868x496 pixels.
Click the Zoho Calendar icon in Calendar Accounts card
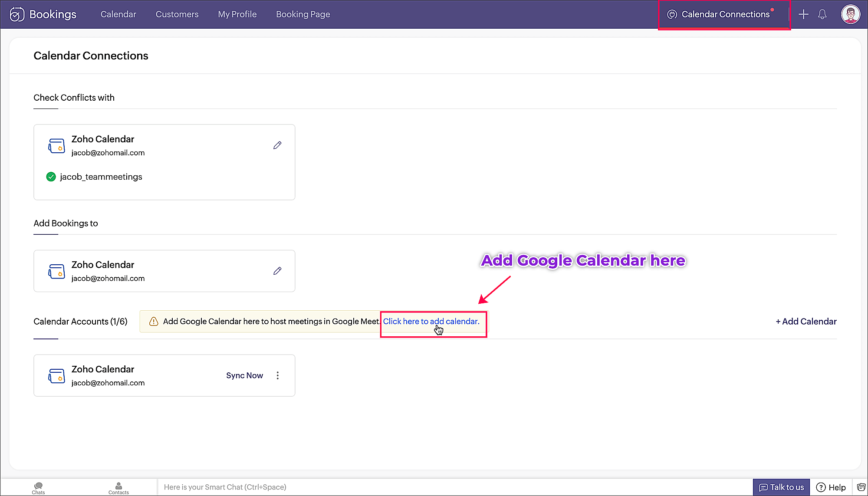[56, 376]
